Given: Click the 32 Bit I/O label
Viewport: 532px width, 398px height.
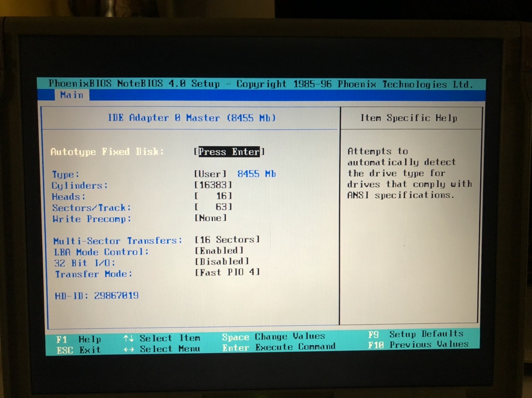Looking at the screenshot, I should click(85, 263).
